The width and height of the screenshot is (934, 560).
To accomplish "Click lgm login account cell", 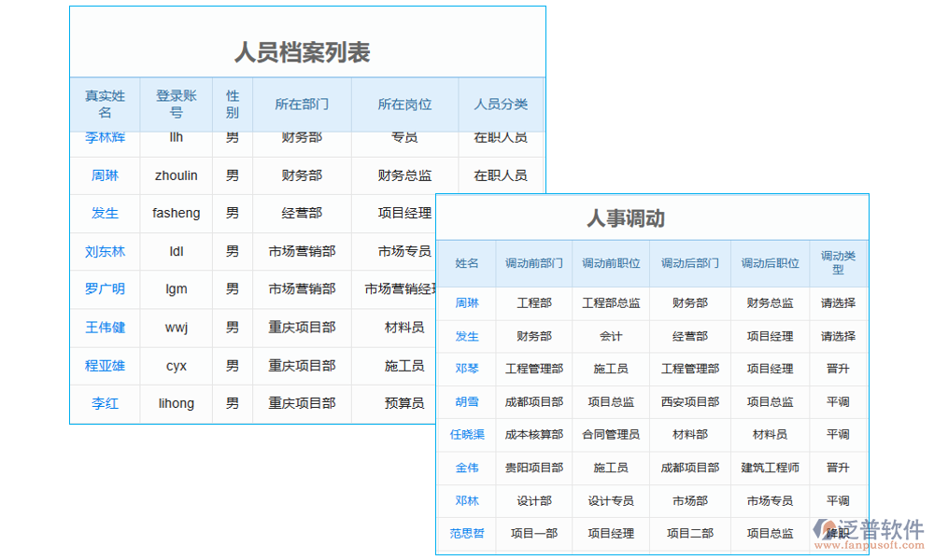I will 177,288.
